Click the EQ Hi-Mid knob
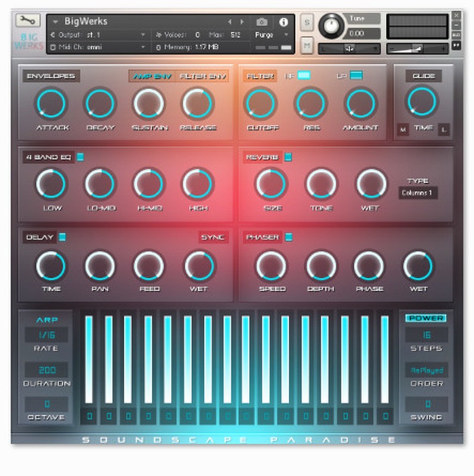Screen dimensions: 474x476 click(x=149, y=184)
